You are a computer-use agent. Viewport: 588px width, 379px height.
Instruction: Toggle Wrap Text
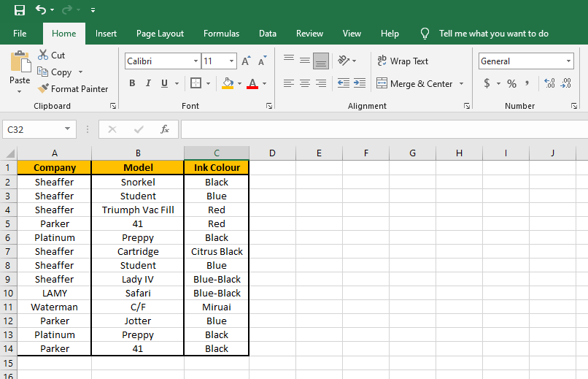tap(403, 61)
